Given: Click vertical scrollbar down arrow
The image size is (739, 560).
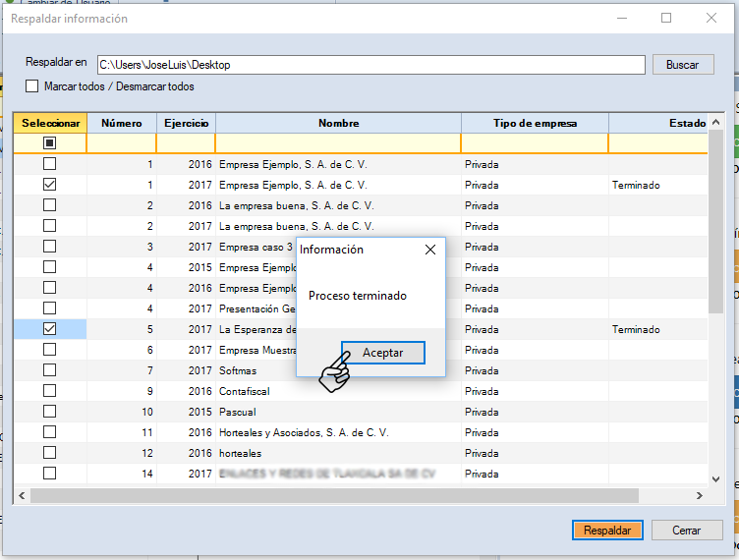Looking at the screenshot, I should (x=716, y=477).
